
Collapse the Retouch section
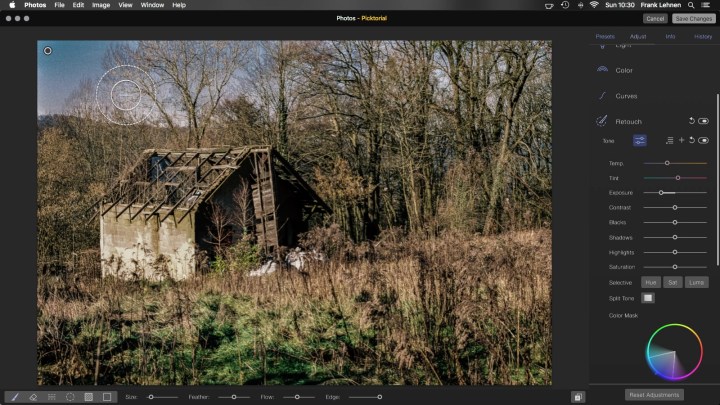coord(628,122)
